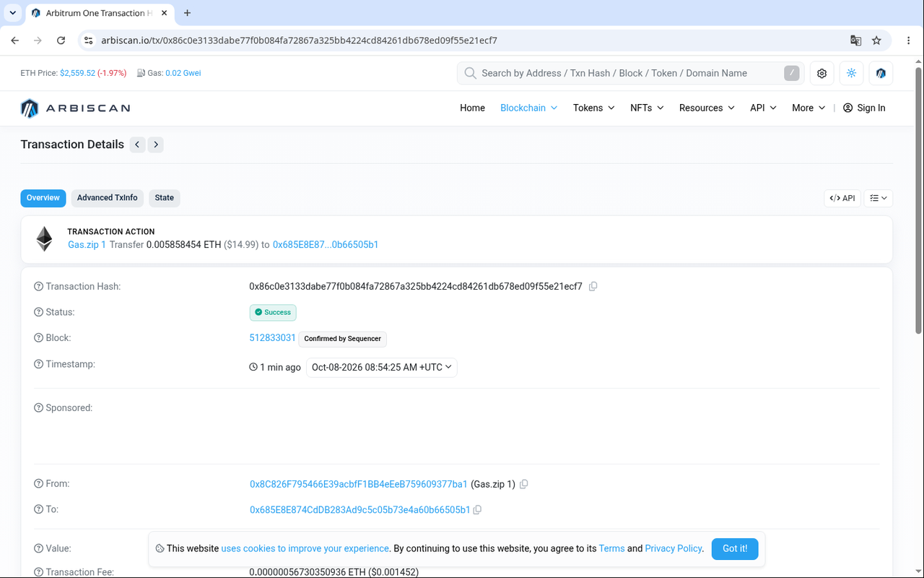924x578 pixels.
Task: Click the translate page icon
Action: coord(855,40)
